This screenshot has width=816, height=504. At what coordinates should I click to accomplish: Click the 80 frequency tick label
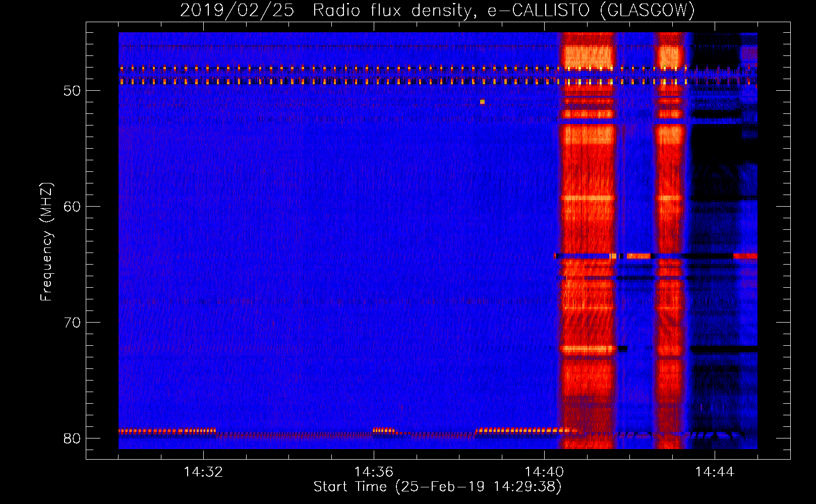[72, 438]
